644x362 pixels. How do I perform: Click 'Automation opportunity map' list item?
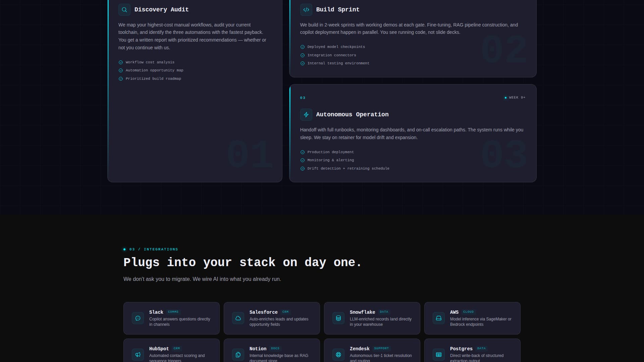click(154, 70)
